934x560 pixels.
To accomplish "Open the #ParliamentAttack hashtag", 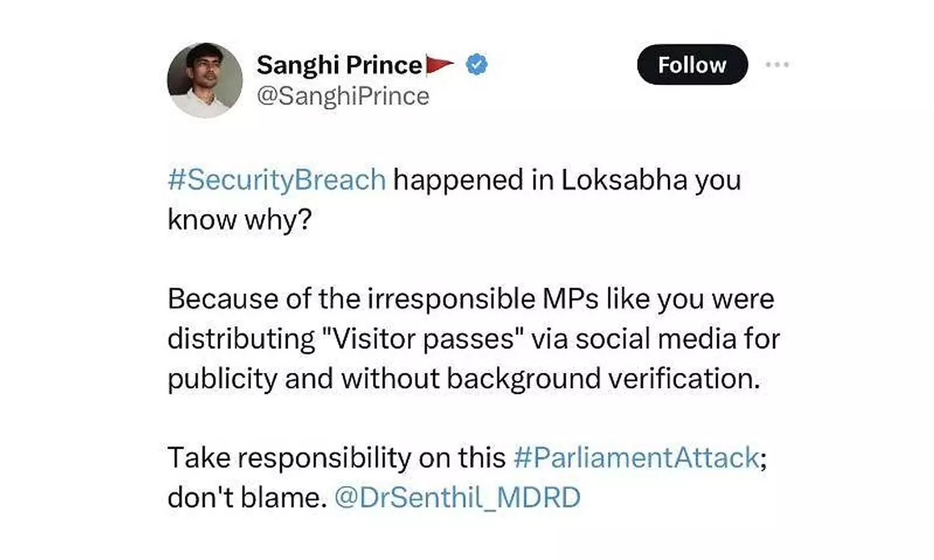I will 636,458.
